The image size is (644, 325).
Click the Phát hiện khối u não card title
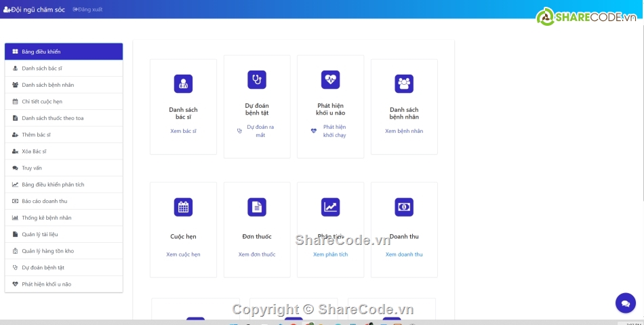click(x=330, y=109)
